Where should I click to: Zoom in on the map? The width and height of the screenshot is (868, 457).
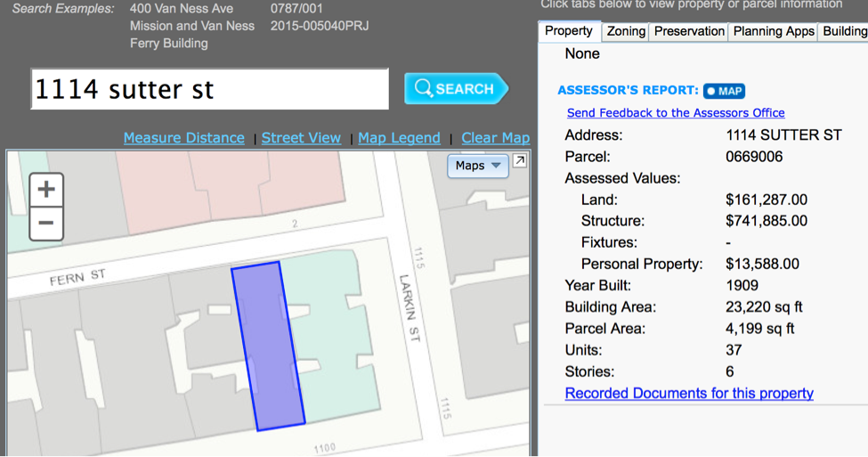46,190
